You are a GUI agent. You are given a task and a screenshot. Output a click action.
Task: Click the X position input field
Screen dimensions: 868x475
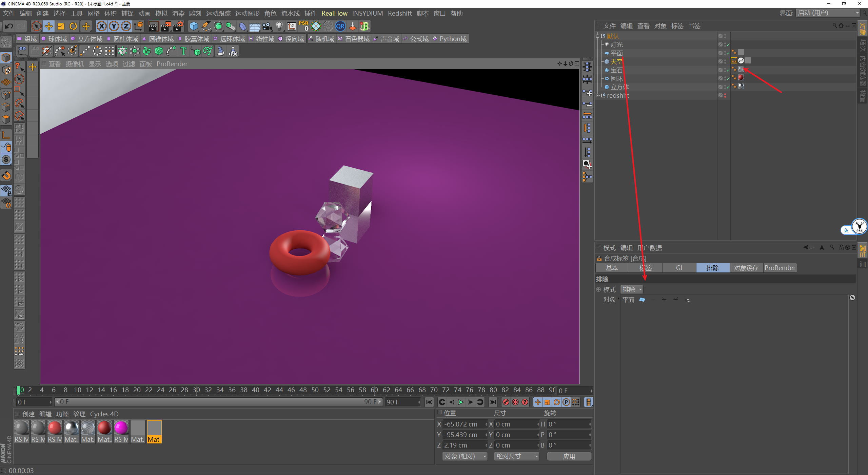click(x=463, y=424)
